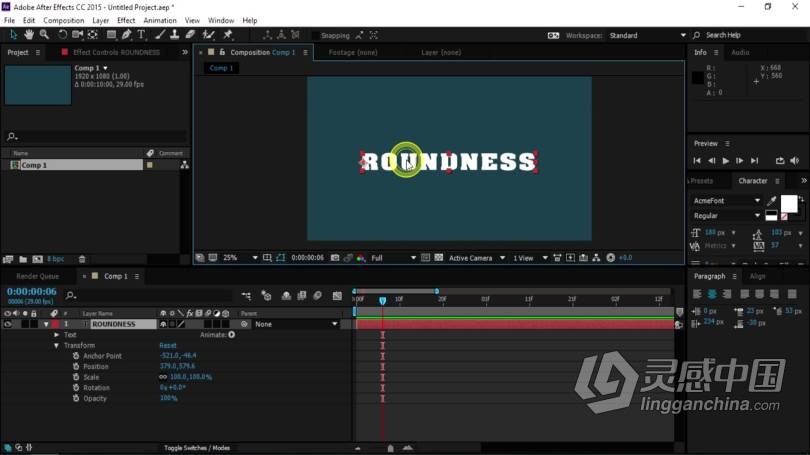This screenshot has height=455, width=810.
Task: Select the Hand tool
Action: [29, 35]
